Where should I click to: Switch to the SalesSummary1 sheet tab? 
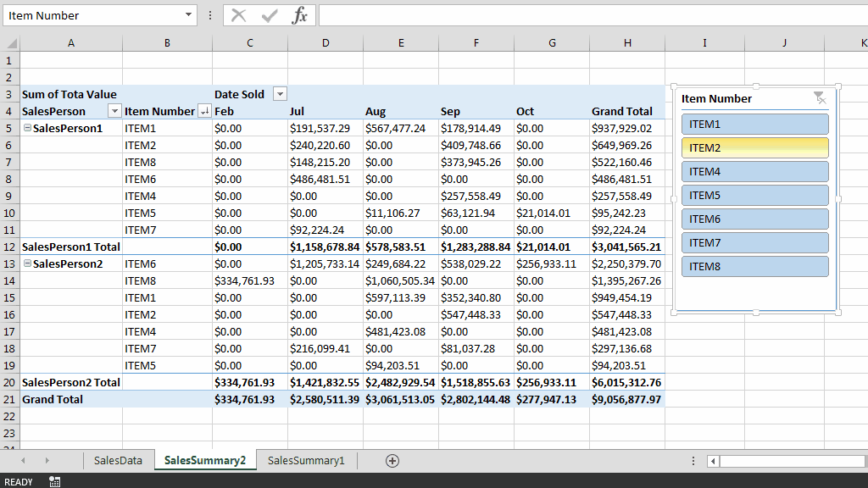pyautogui.click(x=306, y=460)
